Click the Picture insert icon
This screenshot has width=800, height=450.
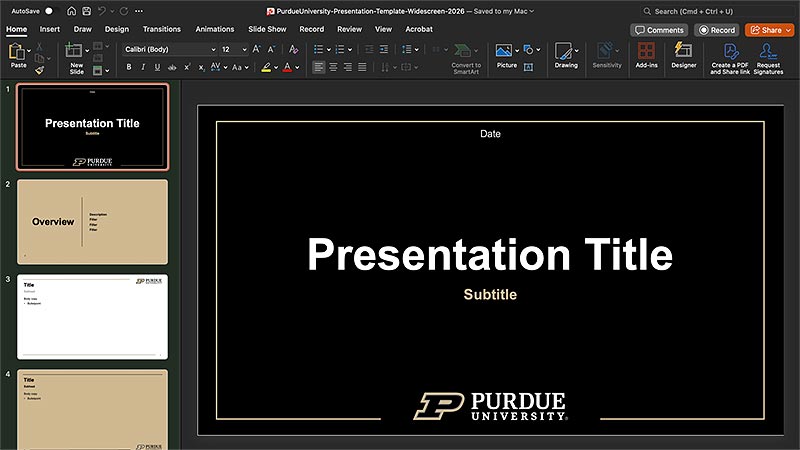(x=504, y=51)
